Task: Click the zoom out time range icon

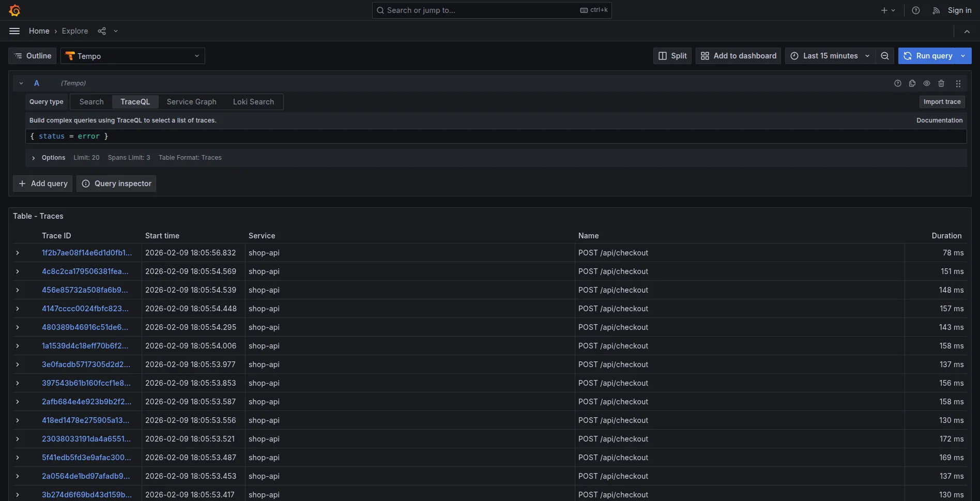Action: 885,56
